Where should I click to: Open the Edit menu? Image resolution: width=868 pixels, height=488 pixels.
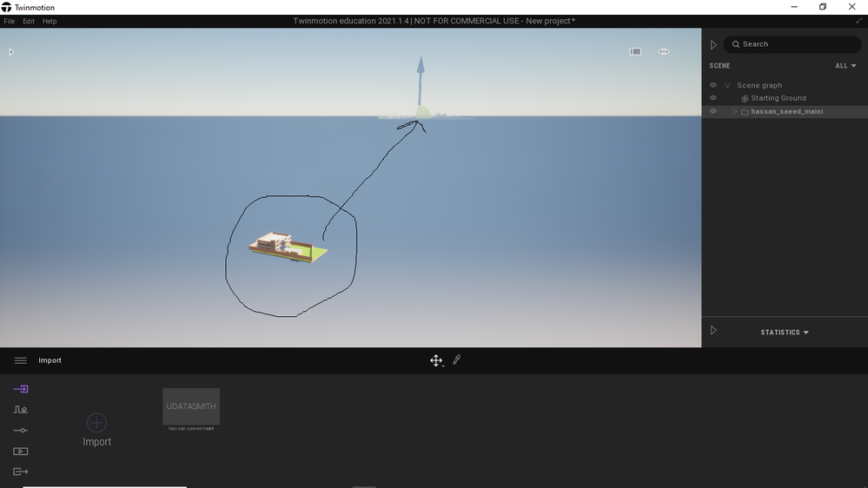click(29, 21)
